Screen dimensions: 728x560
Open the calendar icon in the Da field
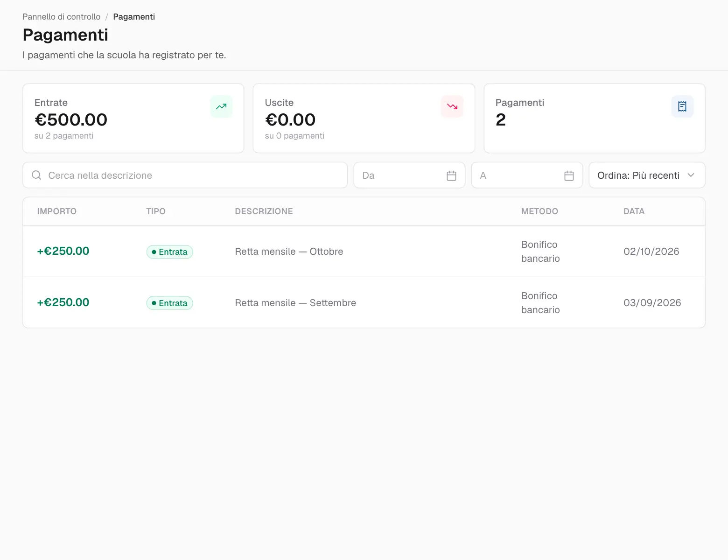(451, 175)
